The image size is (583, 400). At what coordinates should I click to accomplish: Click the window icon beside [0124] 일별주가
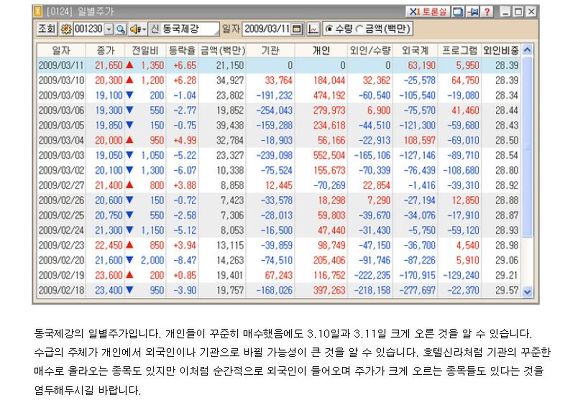point(38,12)
